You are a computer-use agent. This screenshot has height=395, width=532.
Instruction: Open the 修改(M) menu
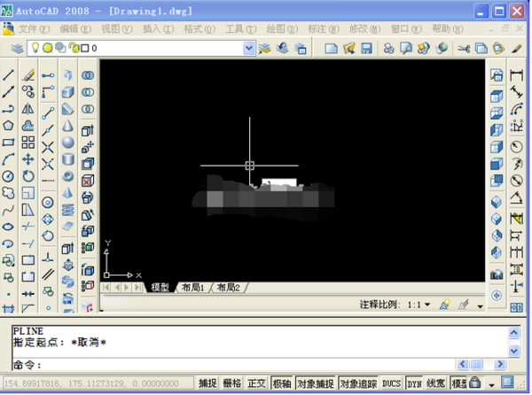coord(365,29)
